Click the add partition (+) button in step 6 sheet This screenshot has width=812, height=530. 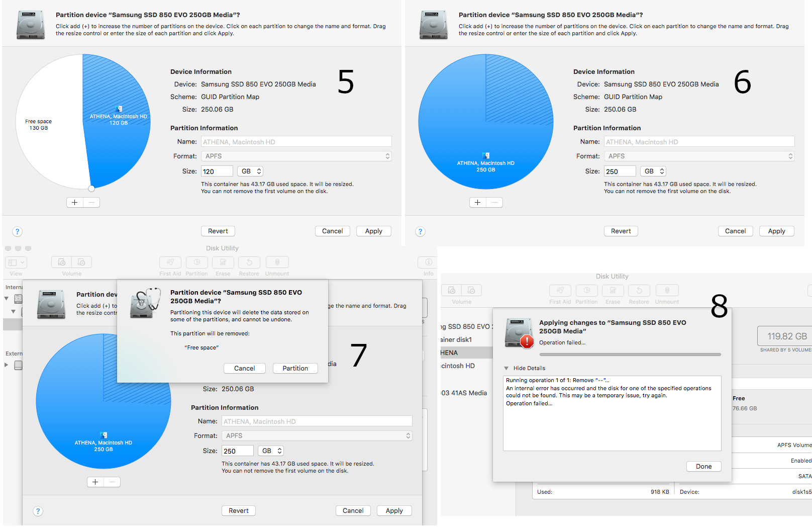[478, 202]
